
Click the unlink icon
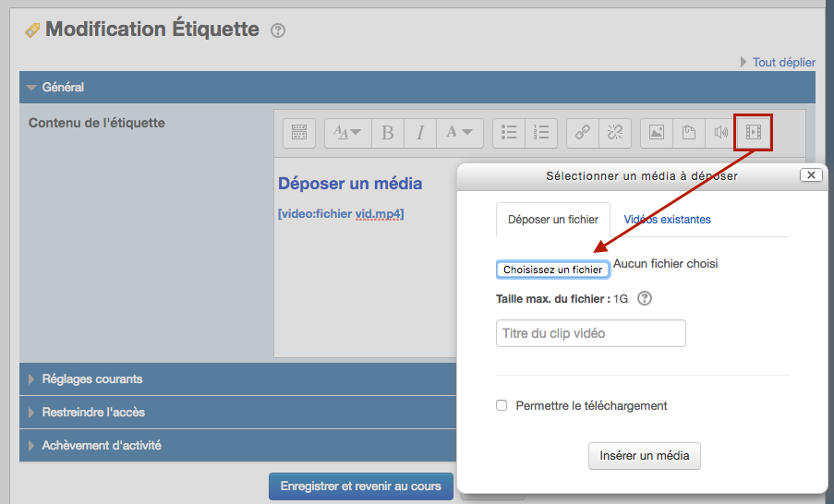tap(614, 133)
